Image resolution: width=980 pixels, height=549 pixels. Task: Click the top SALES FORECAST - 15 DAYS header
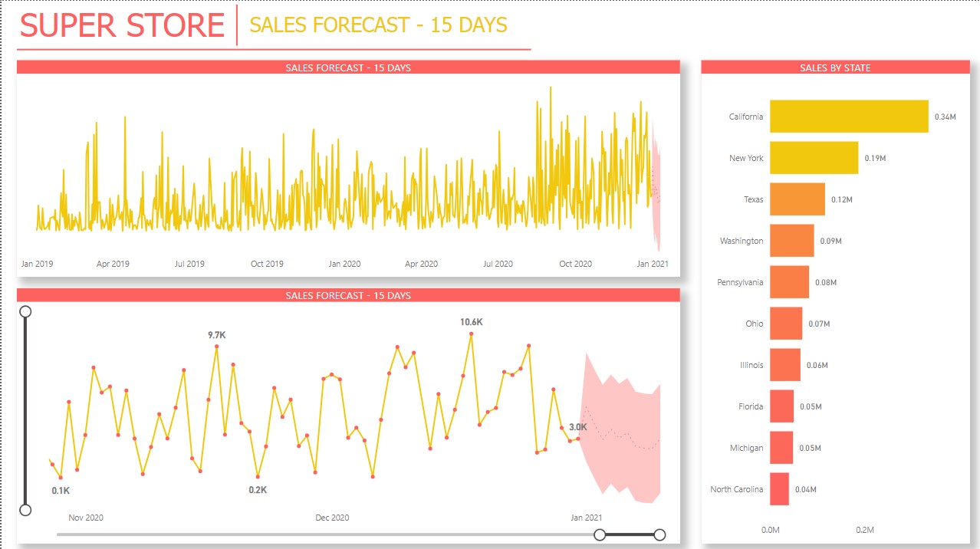point(349,67)
